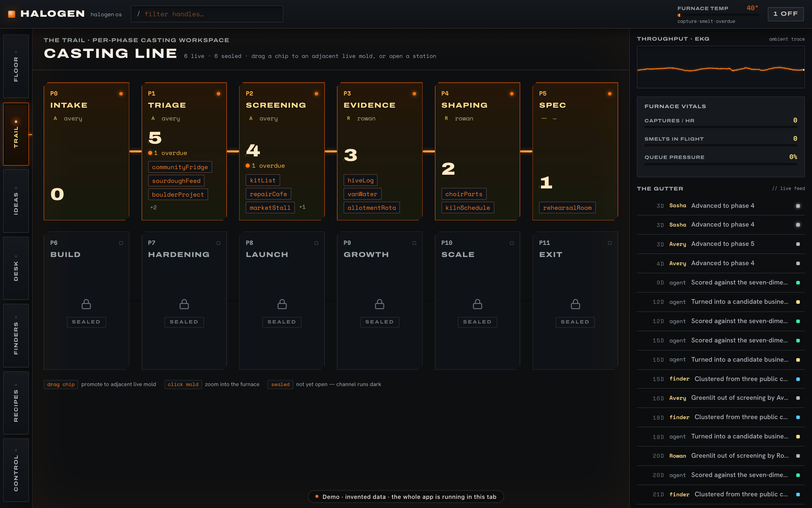Image resolution: width=812 pixels, height=508 pixels.
Task: Select the Trail sidebar tab
Action: tap(16, 134)
